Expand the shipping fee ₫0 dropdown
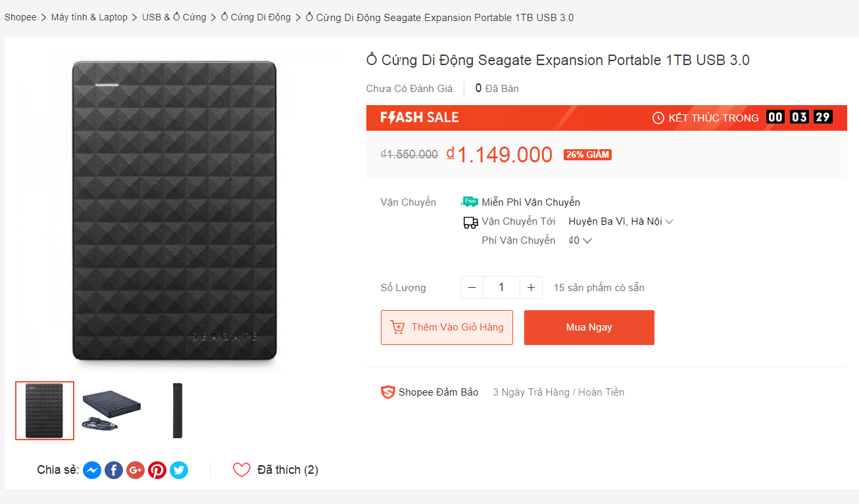 (581, 241)
